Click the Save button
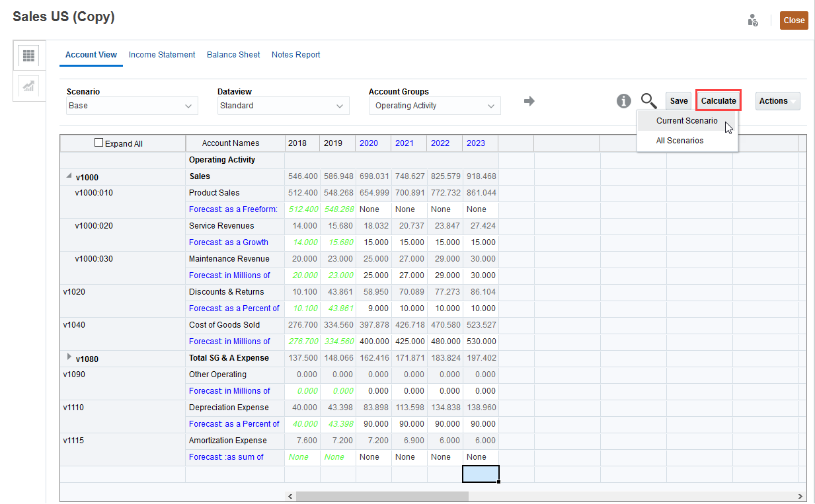Viewport: 815px width, 504px height. click(678, 100)
